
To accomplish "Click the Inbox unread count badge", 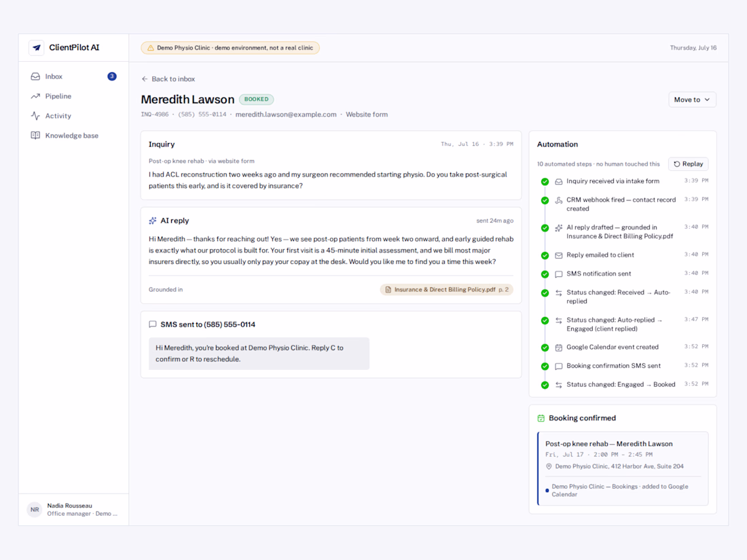I will [112, 76].
